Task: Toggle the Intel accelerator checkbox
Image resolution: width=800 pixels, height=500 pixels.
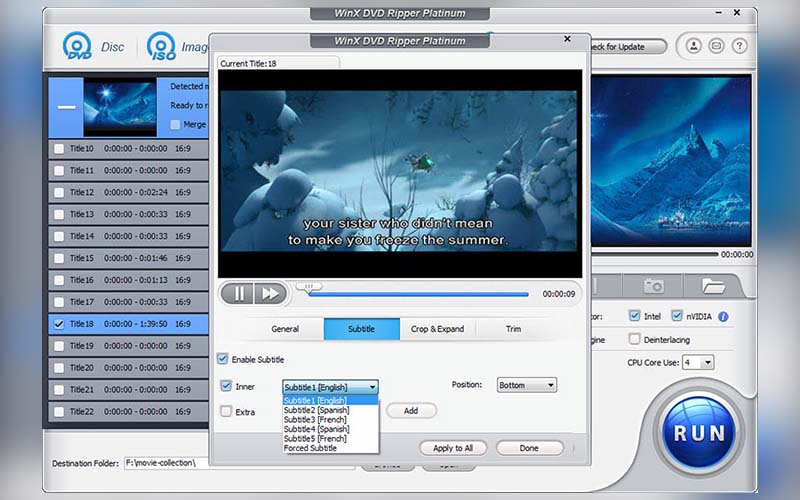Action: [x=634, y=316]
